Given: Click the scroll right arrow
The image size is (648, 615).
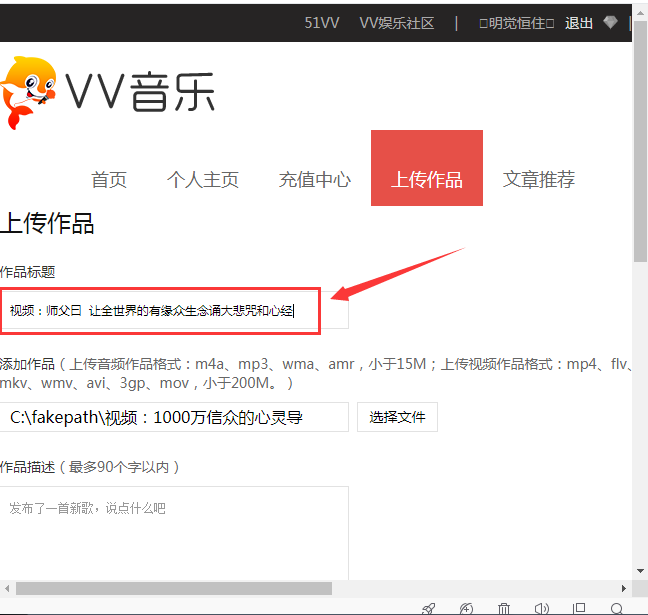Looking at the screenshot, I should 624,588.
